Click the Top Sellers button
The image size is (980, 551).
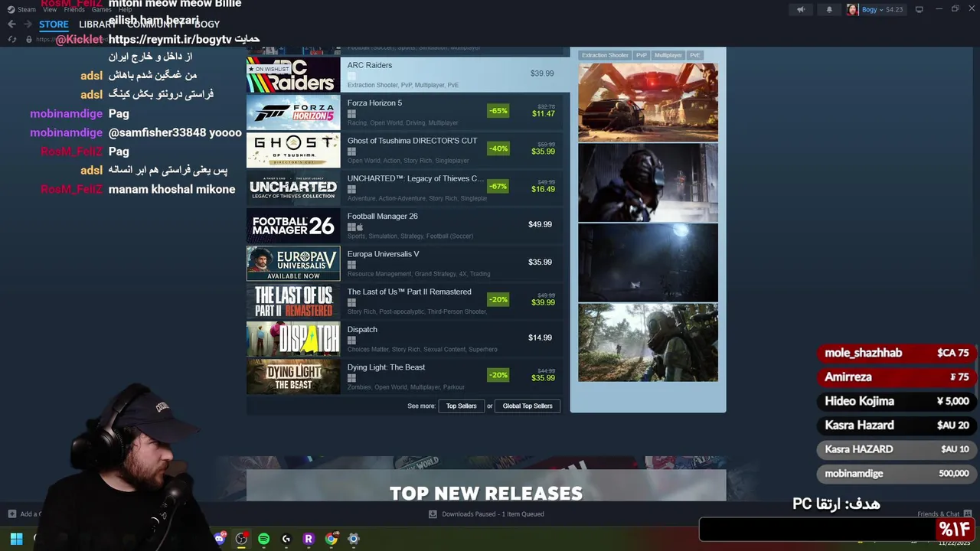tap(462, 406)
